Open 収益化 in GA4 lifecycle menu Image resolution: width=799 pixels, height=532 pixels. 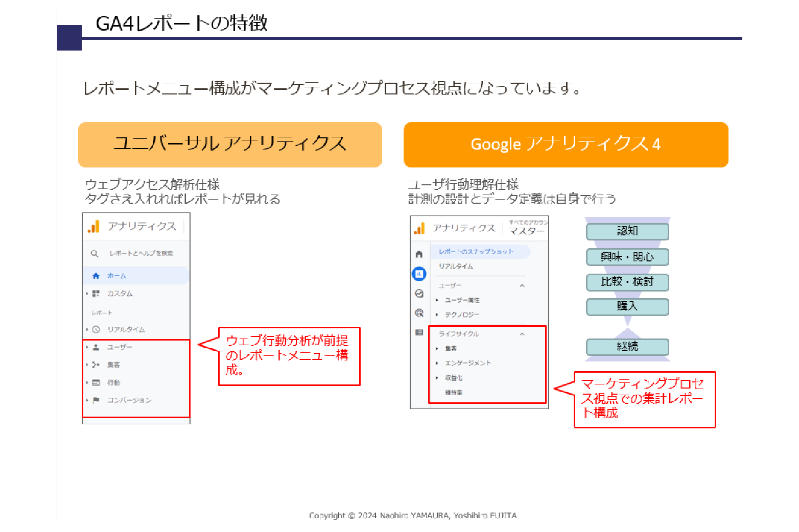click(454, 378)
